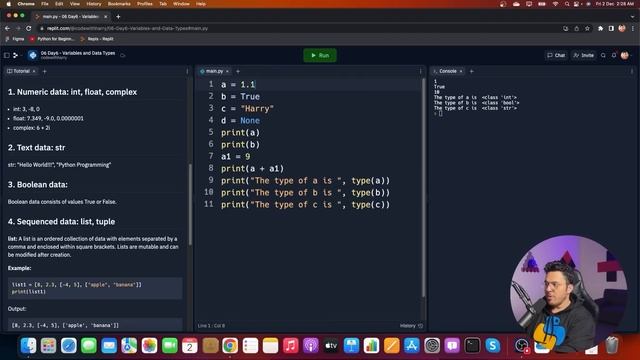Click the share page icon in address bar
640x360 pixels.
coord(576,29)
